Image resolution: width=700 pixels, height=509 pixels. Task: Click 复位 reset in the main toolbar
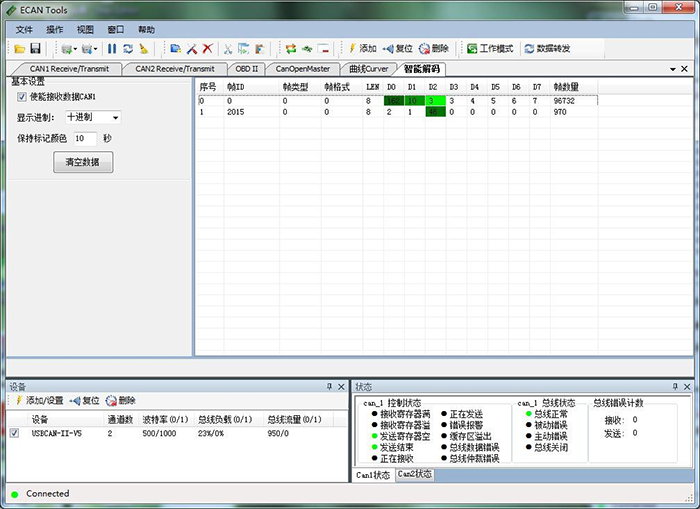(396, 48)
